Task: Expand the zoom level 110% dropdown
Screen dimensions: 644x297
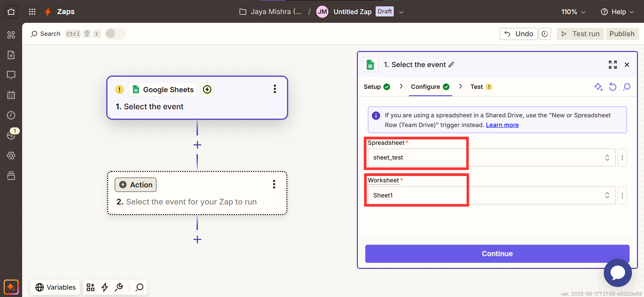Action: click(573, 12)
